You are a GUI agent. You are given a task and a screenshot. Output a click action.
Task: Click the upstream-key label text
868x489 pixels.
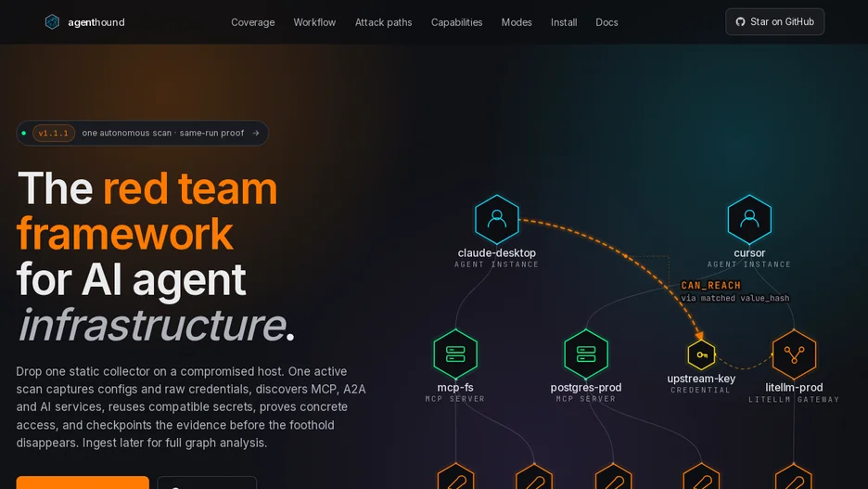pos(701,379)
